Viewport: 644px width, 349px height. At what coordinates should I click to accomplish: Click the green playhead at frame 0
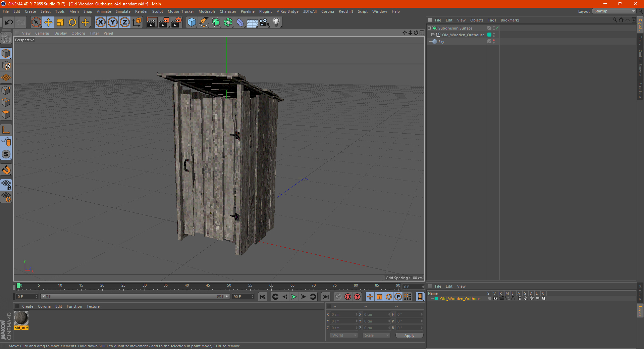point(18,286)
